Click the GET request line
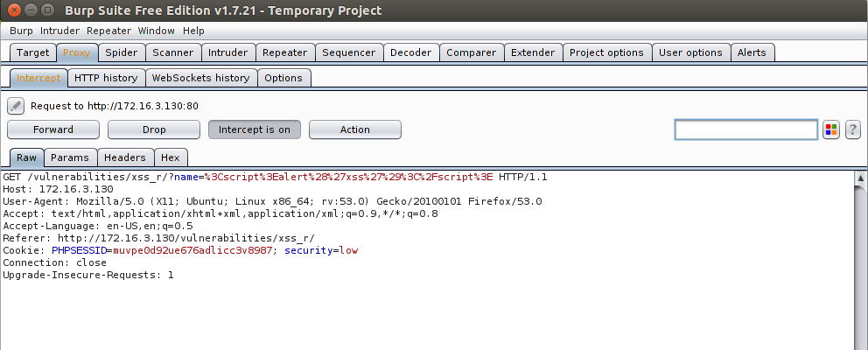 [275, 178]
